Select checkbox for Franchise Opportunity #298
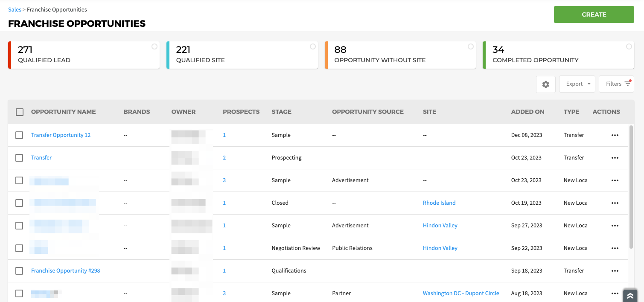The width and height of the screenshot is (644, 302). (x=19, y=271)
